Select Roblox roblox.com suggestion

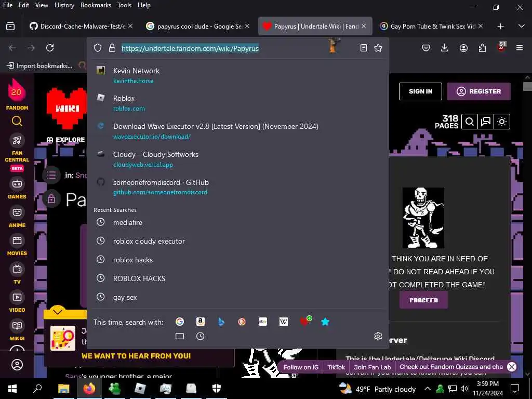click(237, 103)
